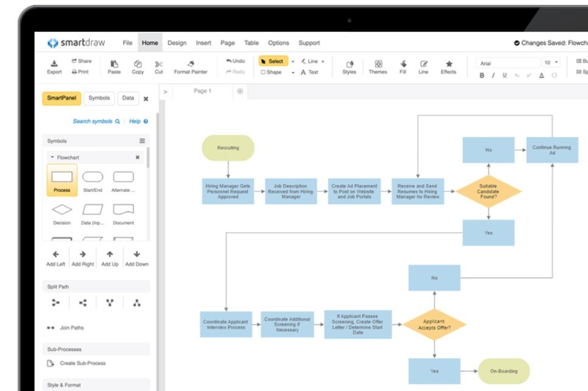Click split path icon with two top nodes

point(110,303)
